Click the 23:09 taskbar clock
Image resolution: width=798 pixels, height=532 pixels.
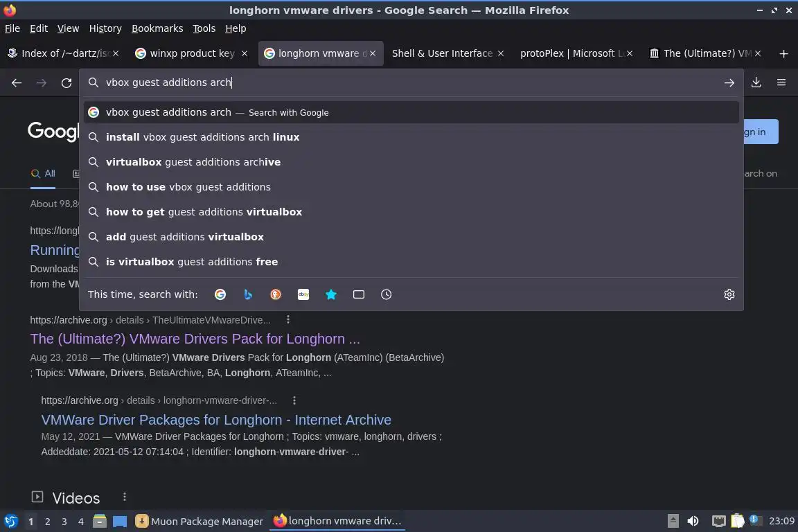[781, 521]
